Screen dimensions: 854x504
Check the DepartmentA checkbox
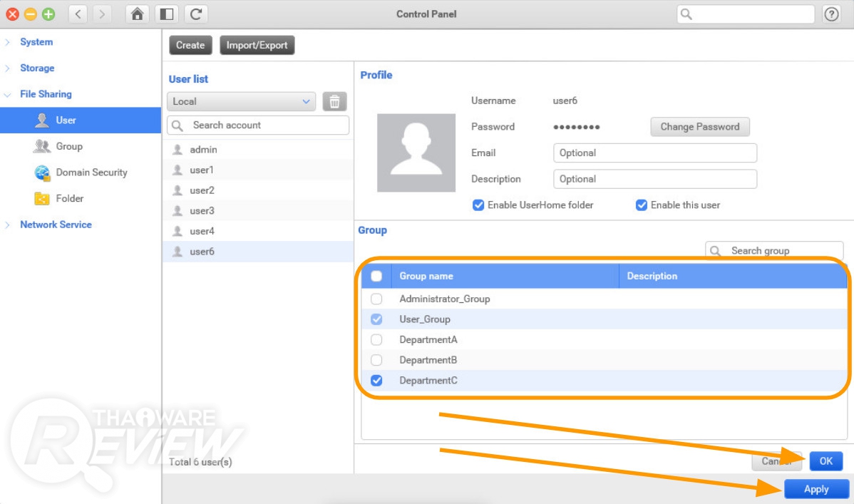coord(376,339)
